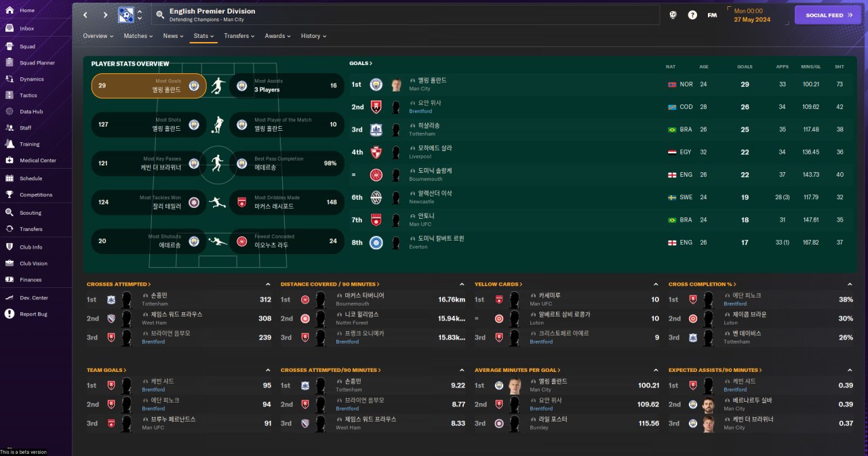Open the top Transfers tab menu

[x=239, y=36]
